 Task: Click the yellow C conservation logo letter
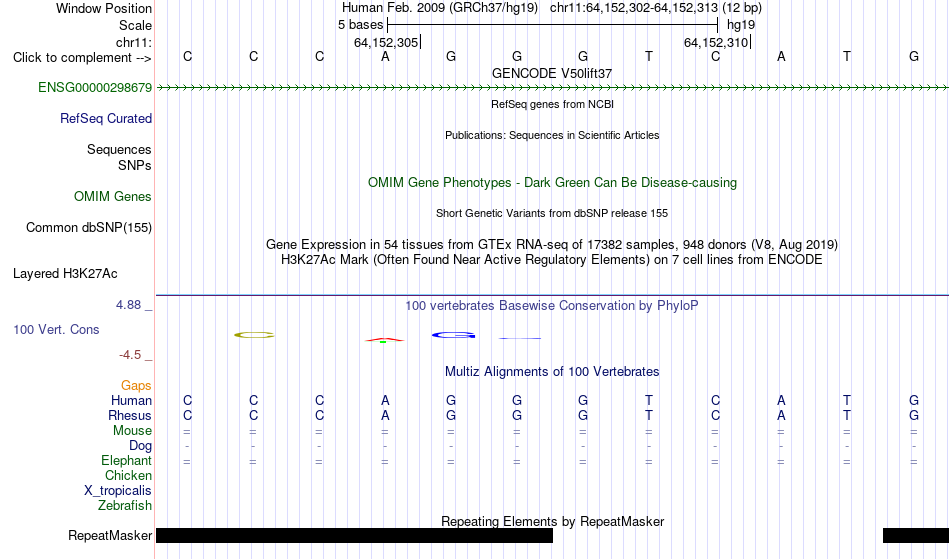254,335
